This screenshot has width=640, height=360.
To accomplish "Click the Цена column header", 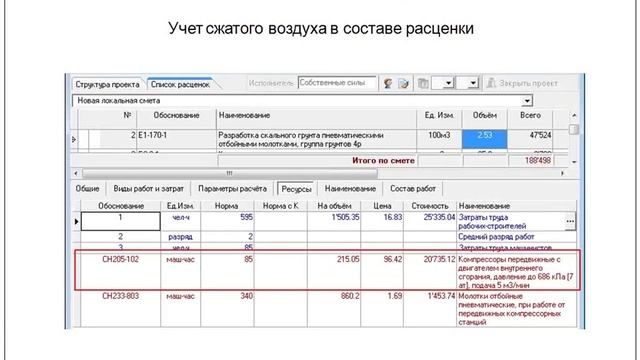I will (x=382, y=206).
